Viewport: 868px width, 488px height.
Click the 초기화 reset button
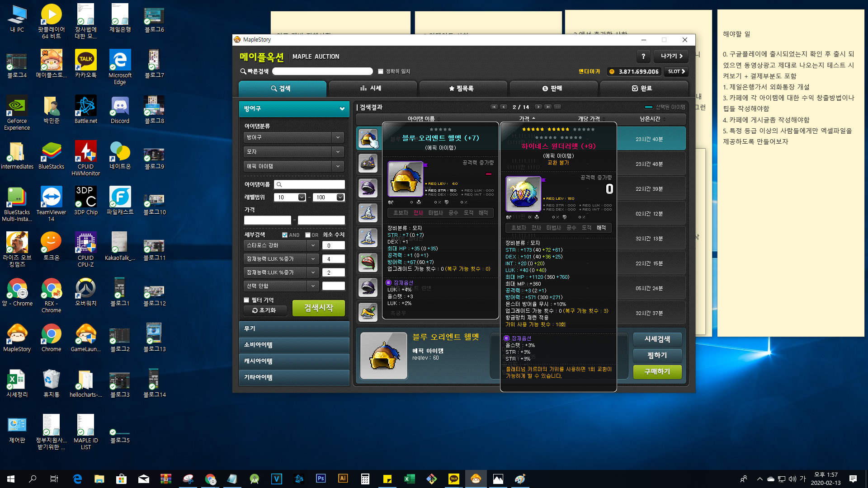266,310
